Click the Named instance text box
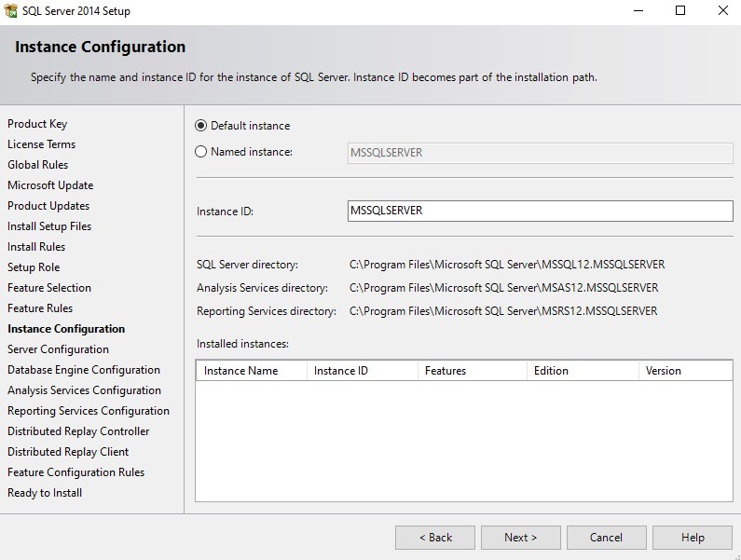This screenshot has height=560, width=741. click(x=540, y=153)
